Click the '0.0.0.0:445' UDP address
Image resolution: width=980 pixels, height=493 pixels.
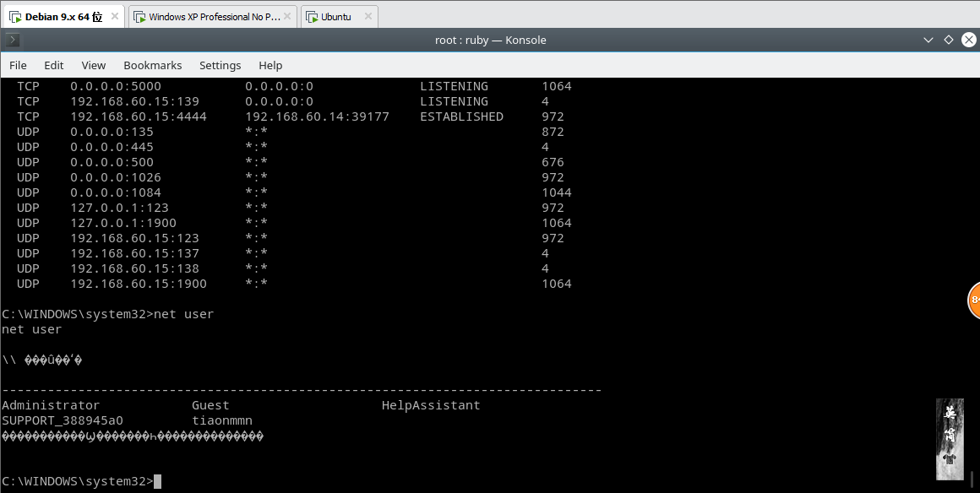click(x=112, y=147)
